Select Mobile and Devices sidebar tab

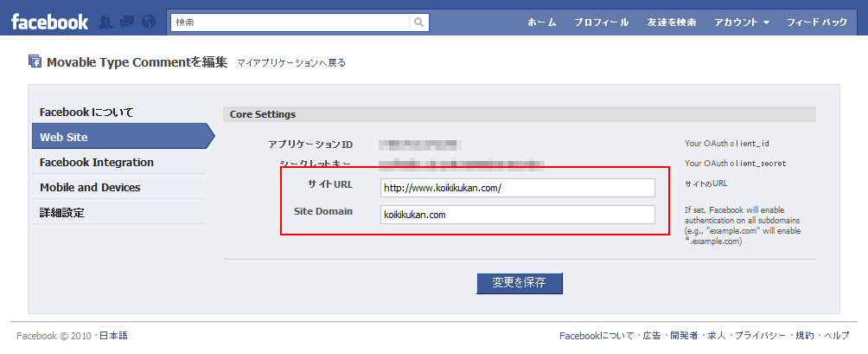(119, 187)
